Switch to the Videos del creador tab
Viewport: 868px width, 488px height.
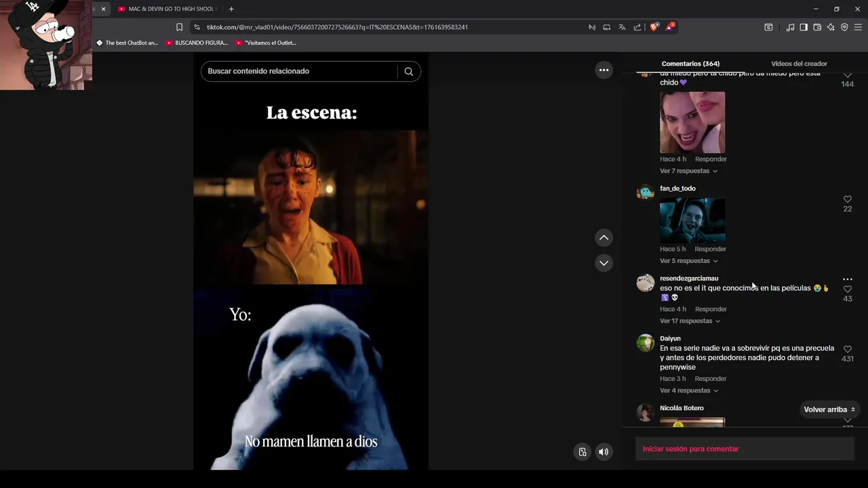point(799,64)
